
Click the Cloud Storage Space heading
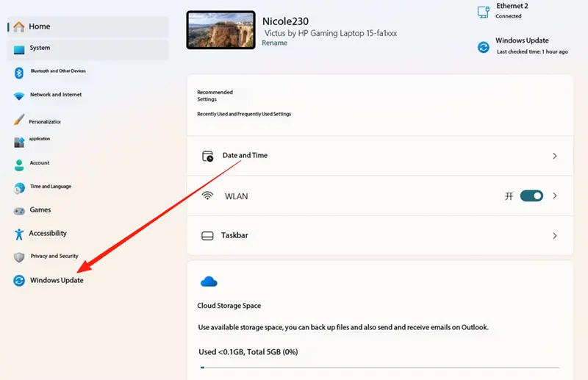(229, 306)
